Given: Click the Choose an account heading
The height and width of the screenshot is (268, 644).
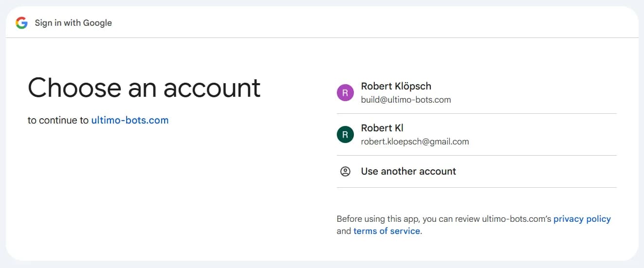Looking at the screenshot, I should [144, 88].
